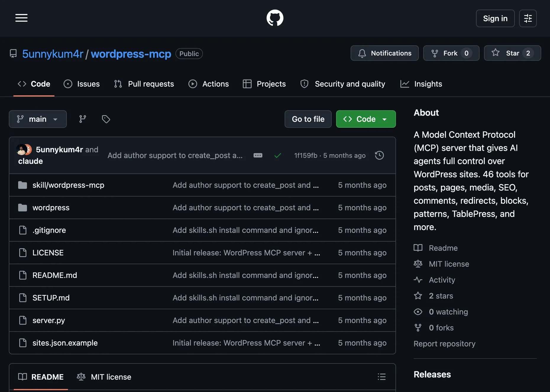Open appearance settings sliders icon
Image resolution: width=550 pixels, height=392 pixels.
coord(528,18)
